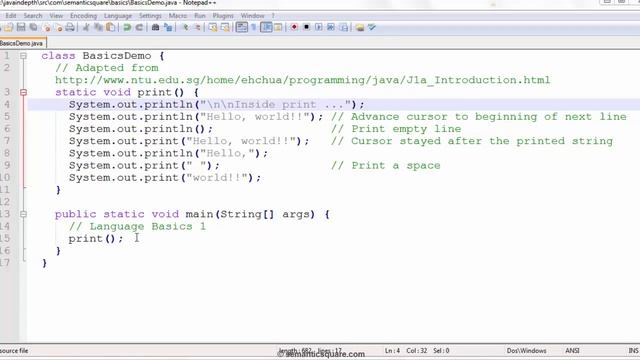Open the Macro menu
640x360 pixels.
click(x=178, y=16)
